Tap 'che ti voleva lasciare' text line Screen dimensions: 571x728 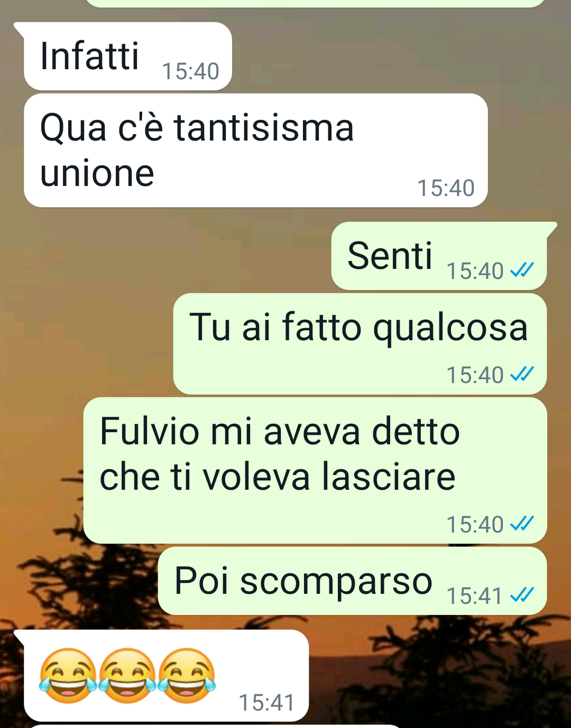pos(278,477)
